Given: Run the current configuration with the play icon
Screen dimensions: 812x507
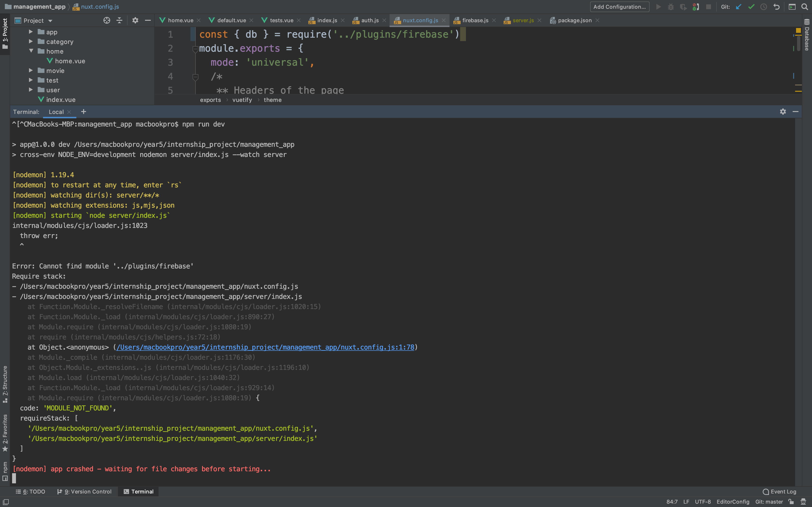Looking at the screenshot, I should 658,7.
